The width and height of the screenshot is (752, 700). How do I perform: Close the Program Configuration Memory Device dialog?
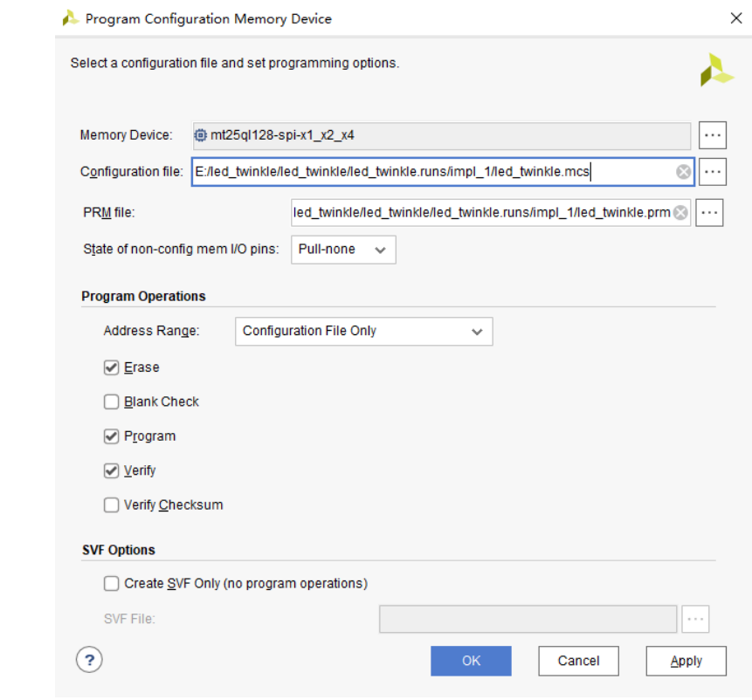coord(735,18)
